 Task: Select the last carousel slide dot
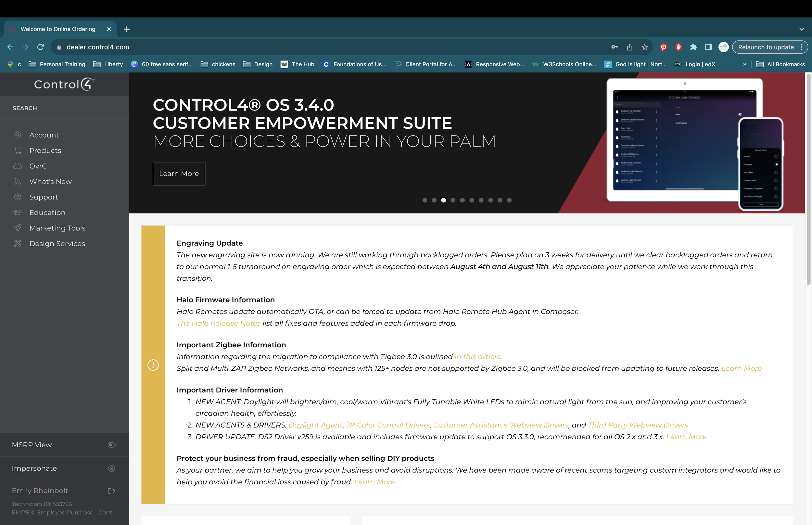pyautogui.click(x=509, y=200)
